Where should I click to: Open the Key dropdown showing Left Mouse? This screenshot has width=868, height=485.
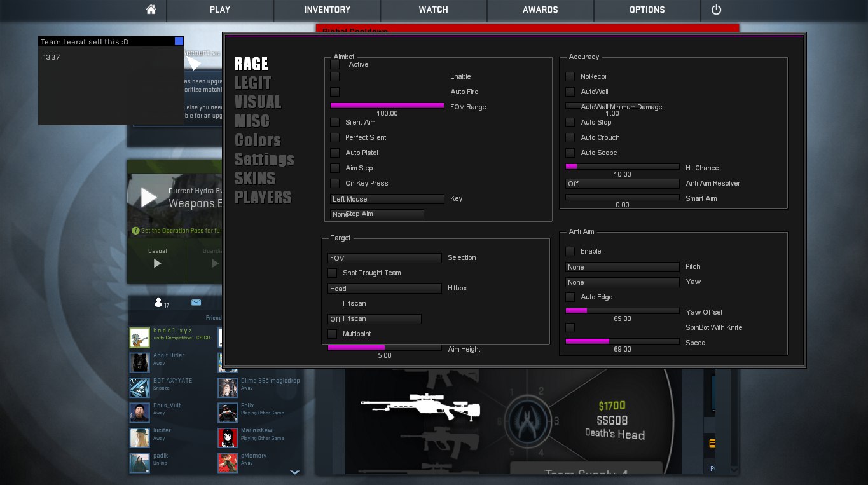click(387, 199)
